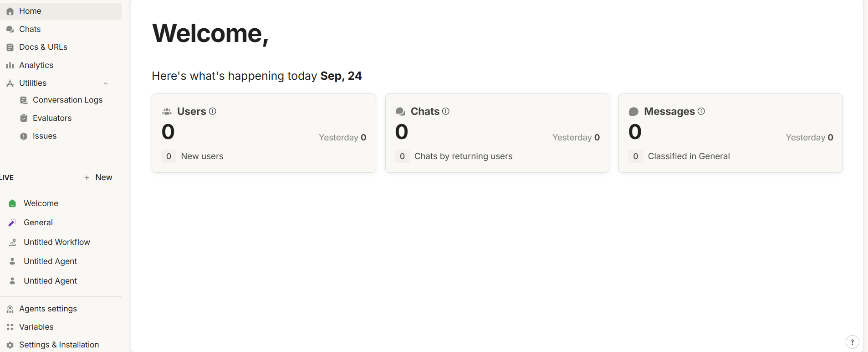Collapse the Utilities section chevron
The image size is (868, 352).
click(x=106, y=83)
